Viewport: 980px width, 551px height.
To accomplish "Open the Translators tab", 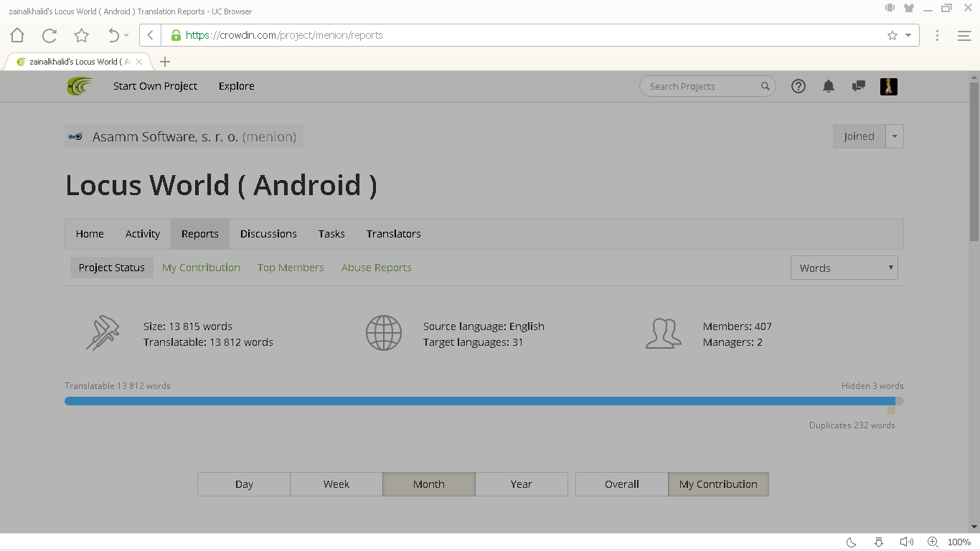I will point(394,234).
